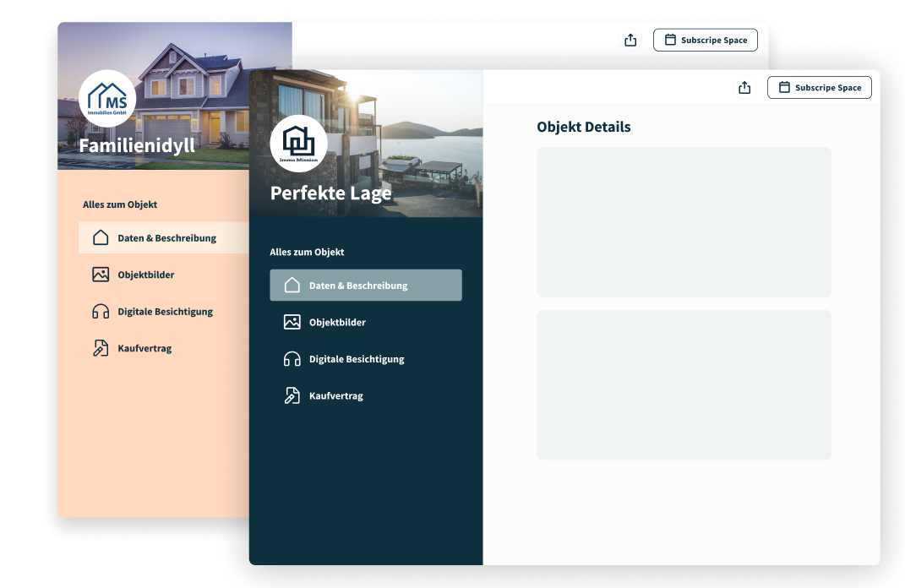This screenshot has height=588, width=905.
Task: Click the Perfekte Lage title
Action: pos(330,193)
